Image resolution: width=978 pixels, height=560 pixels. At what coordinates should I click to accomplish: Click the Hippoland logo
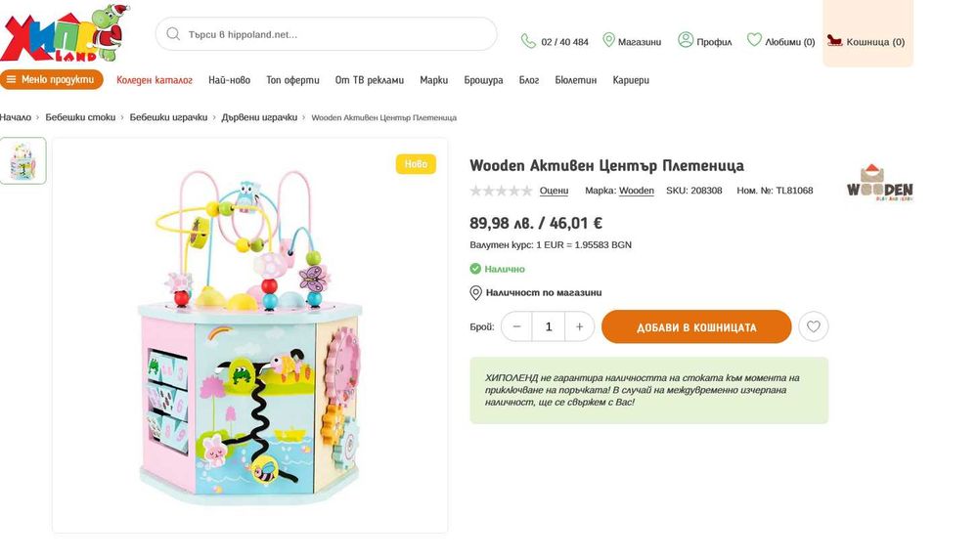63,33
